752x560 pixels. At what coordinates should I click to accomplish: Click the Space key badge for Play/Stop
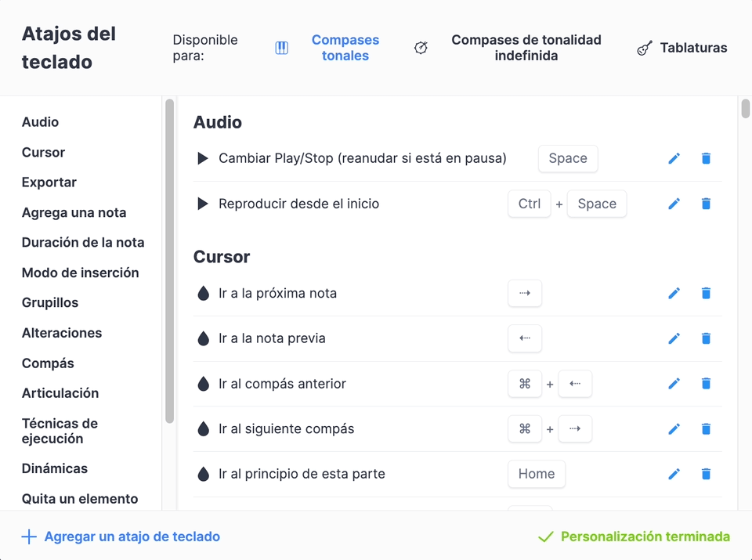tap(568, 158)
